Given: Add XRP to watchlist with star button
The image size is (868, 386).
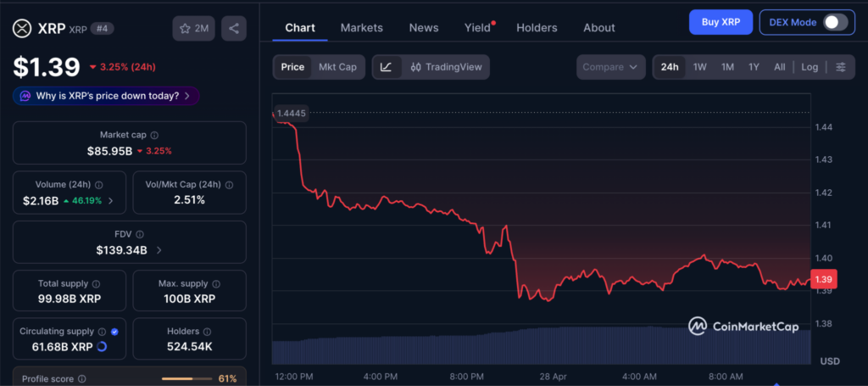Looking at the screenshot, I should 193,28.
